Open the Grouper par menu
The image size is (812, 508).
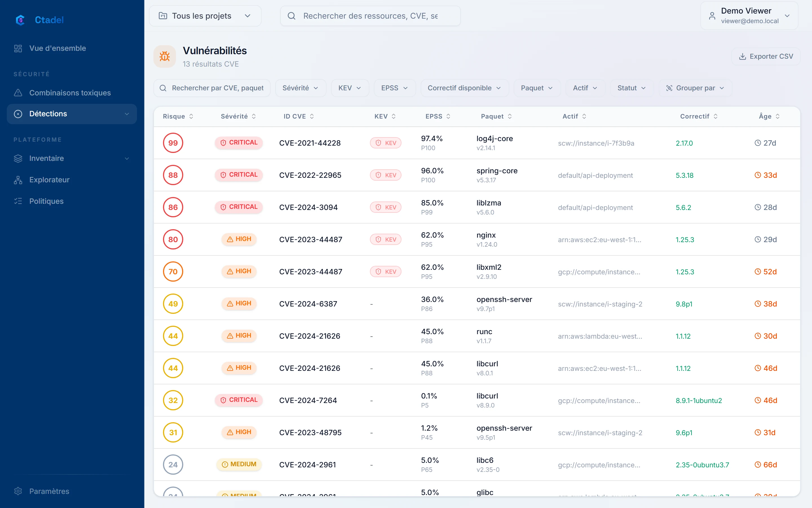coord(695,88)
